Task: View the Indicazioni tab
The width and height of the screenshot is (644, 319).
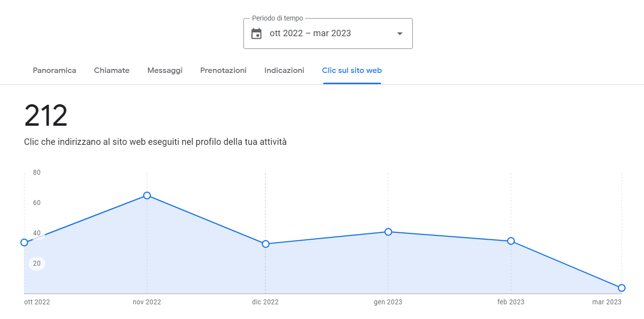Action: pos(284,70)
